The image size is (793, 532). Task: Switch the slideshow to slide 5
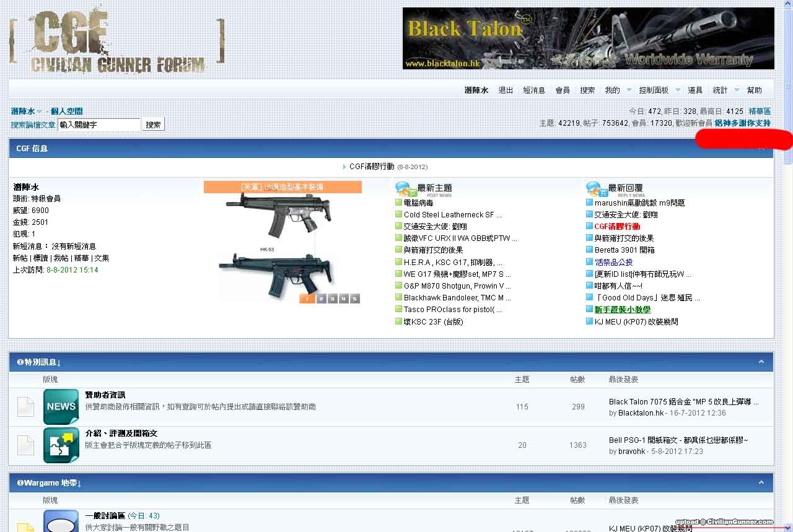point(354,299)
